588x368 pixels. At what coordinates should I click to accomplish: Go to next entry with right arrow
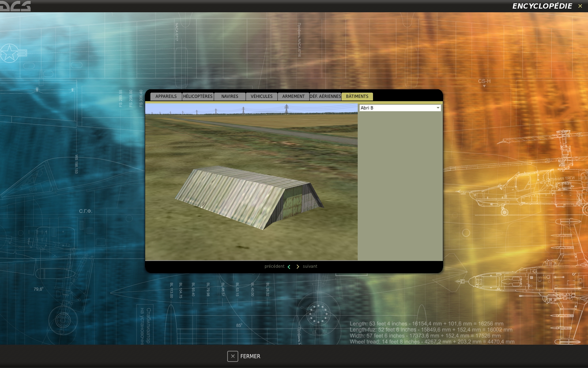pyautogui.click(x=298, y=267)
